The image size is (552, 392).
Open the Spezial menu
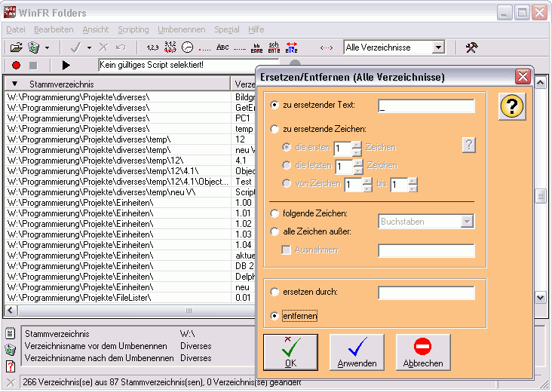click(227, 29)
